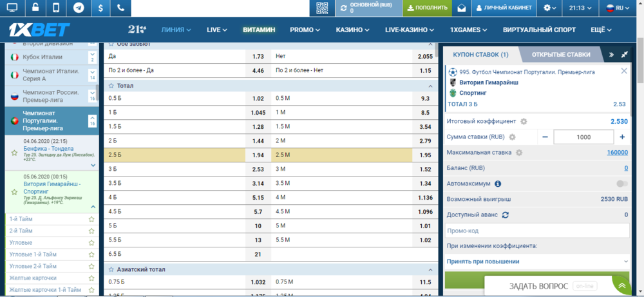Open ВИРТУАЛЬНЫЙ СПОРТ section
644x297 pixels.
pos(539,30)
